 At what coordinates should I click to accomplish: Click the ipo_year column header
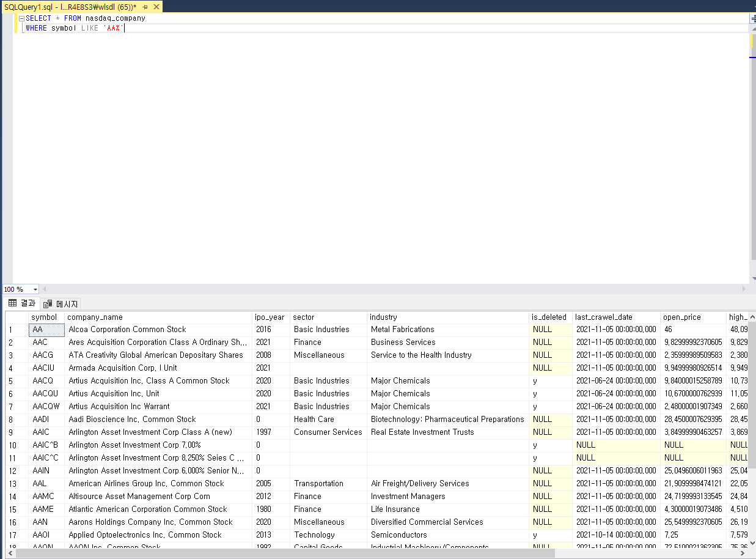271,317
